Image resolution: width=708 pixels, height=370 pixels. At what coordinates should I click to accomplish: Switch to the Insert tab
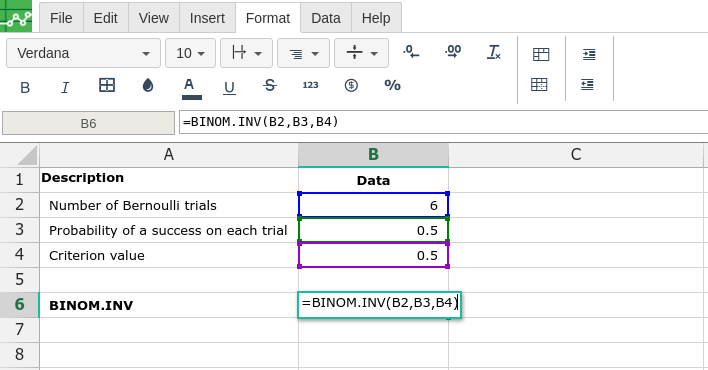pyautogui.click(x=207, y=18)
